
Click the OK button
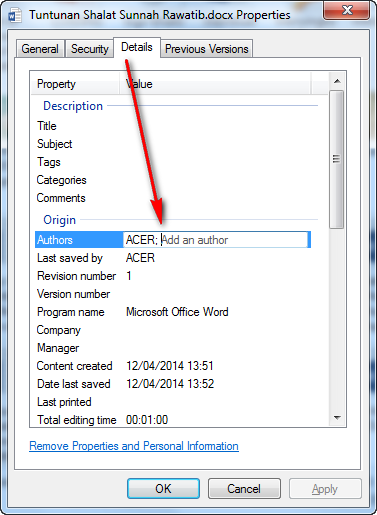pyautogui.click(x=163, y=489)
